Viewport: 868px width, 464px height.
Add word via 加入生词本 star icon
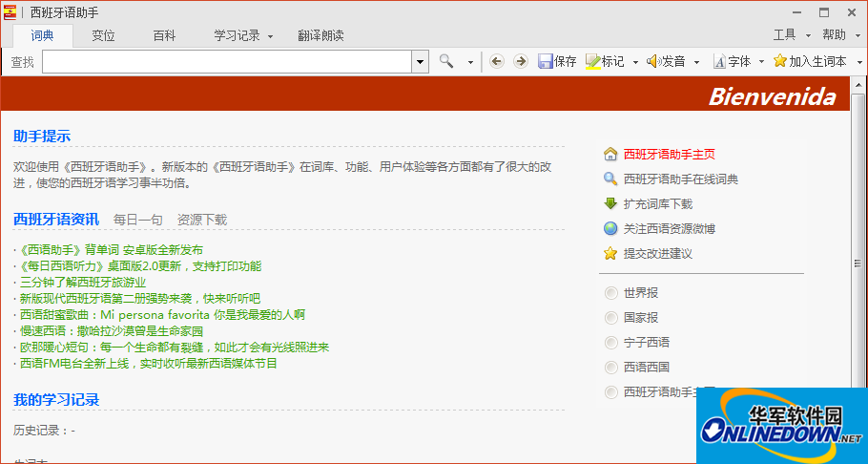pos(780,61)
